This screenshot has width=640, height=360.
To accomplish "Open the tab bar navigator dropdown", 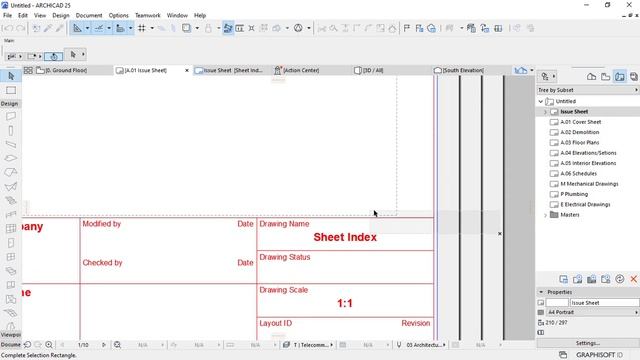I will 531,71.
